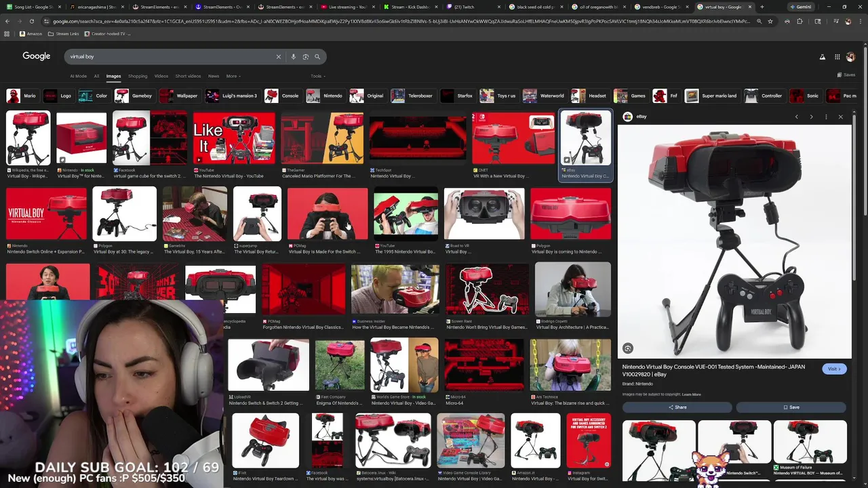This screenshot has height=488, width=868.
Task: Go back in browser history
Action: point(7,21)
